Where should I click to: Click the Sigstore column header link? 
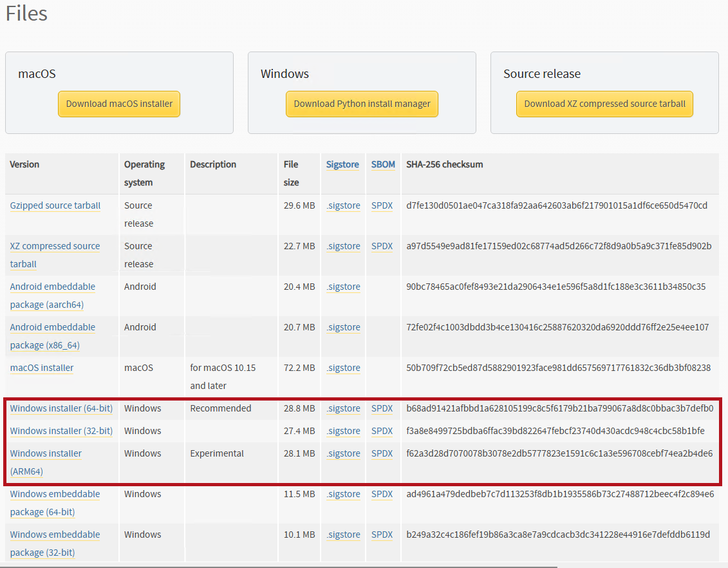(342, 164)
